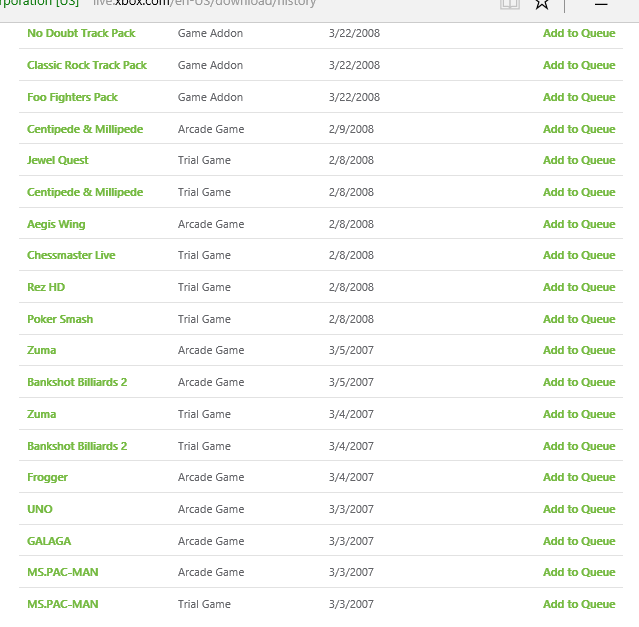Click Trial Game type in Jewel Quest row
The height and width of the screenshot is (627, 639).
point(204,160)
